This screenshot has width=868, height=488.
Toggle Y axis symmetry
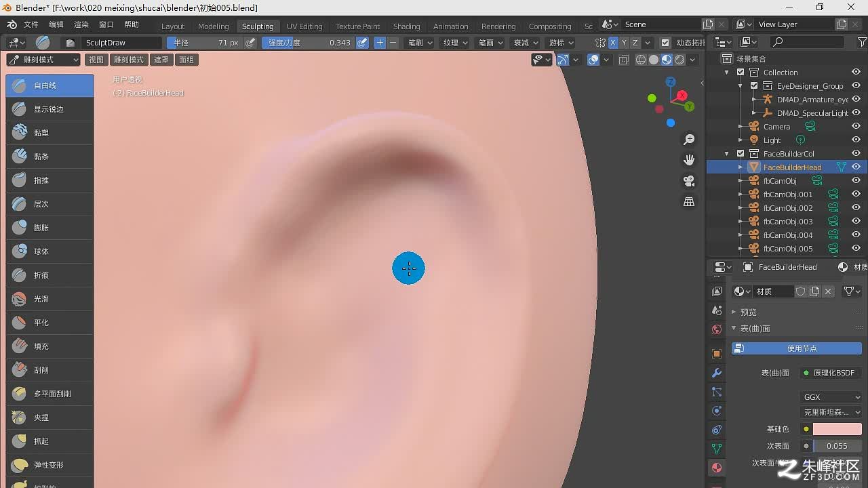tap(624, 43)
